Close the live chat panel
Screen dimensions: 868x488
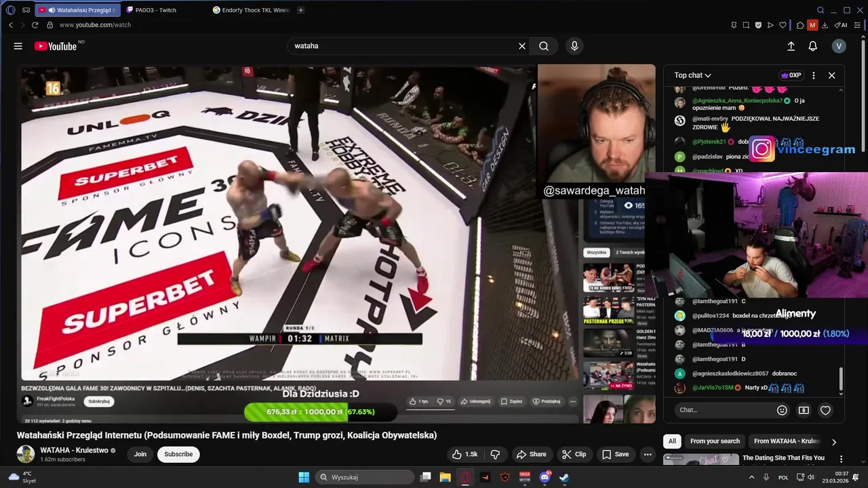[832, 75]
